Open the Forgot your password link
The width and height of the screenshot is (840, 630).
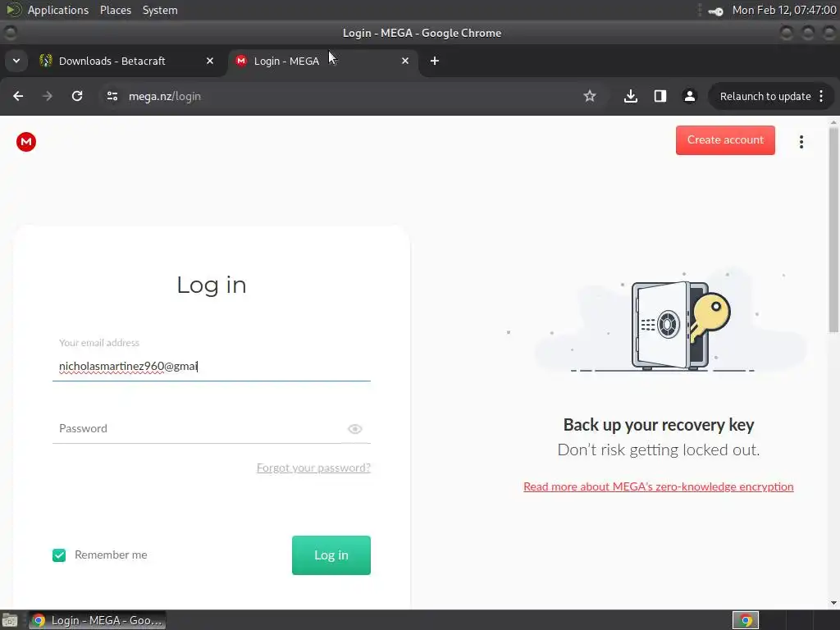click(x=313, y=468)
